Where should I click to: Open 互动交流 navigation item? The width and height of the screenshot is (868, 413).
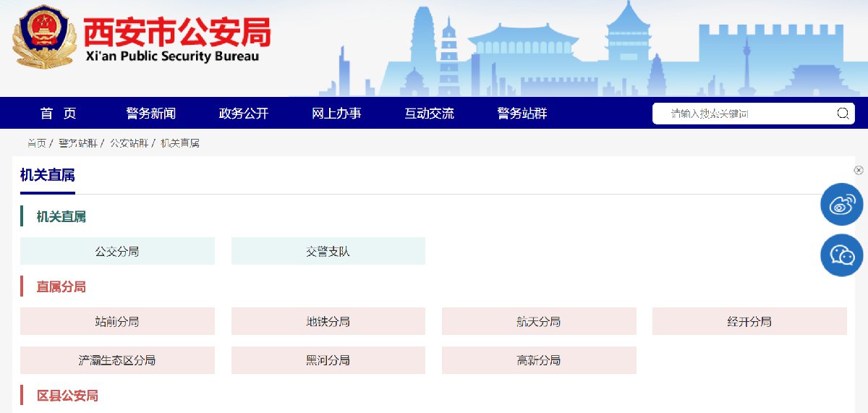coord(429,114)
